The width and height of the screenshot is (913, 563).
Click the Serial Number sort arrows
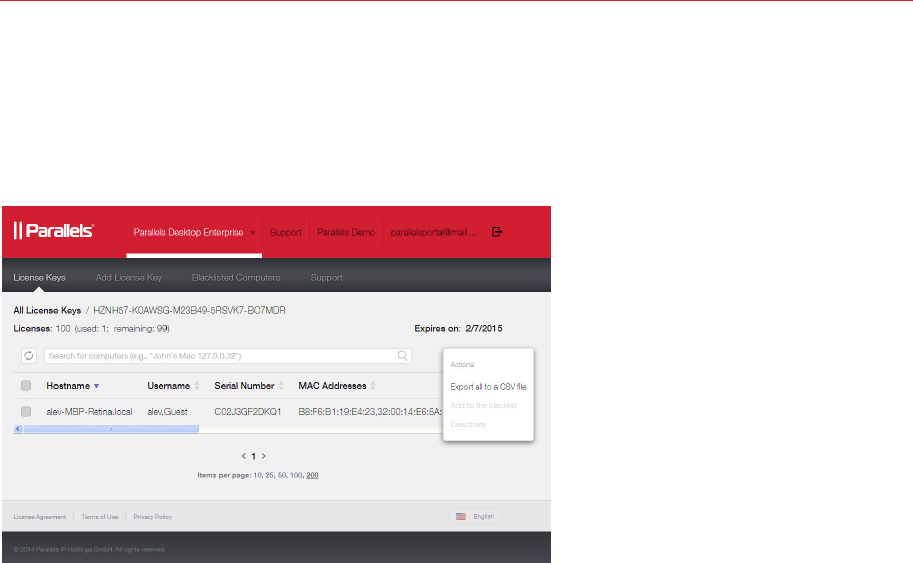pyautogui.click(x=281, y=385)
